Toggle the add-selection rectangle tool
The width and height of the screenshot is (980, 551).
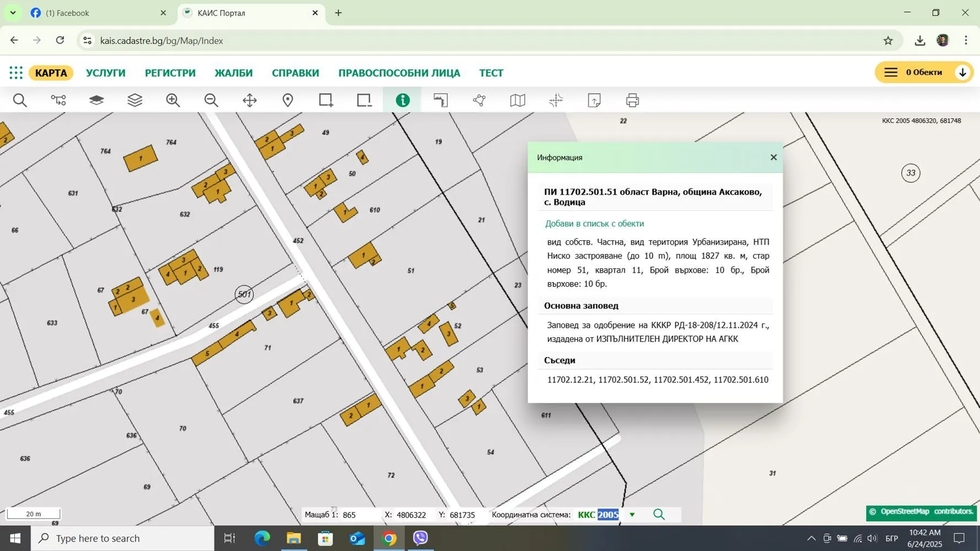coord(326,100)
